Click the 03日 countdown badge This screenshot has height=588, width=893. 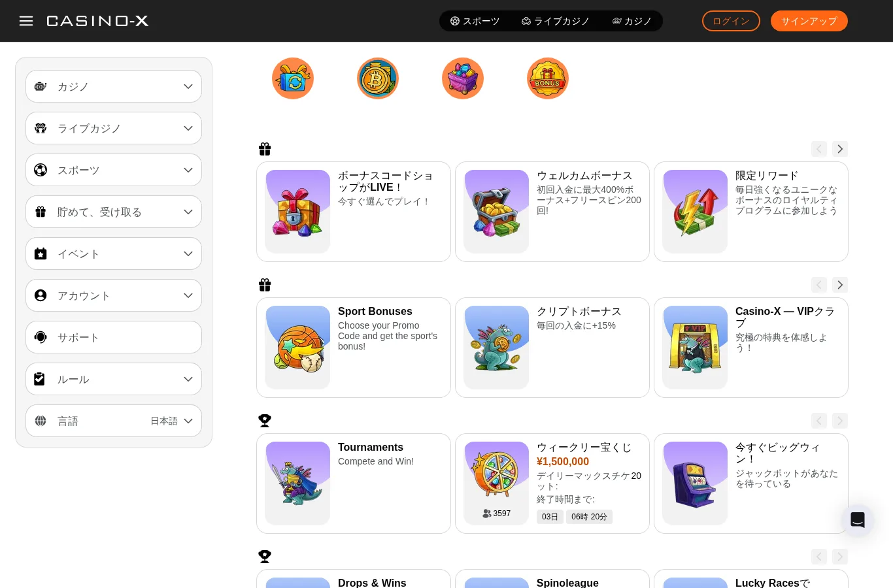point(550,517)
